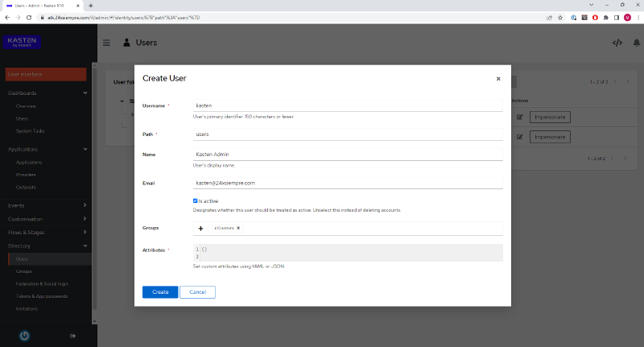644x347 pixels.
Task: Cancel the Create User dialog
Action: click(x=197, y=292)
